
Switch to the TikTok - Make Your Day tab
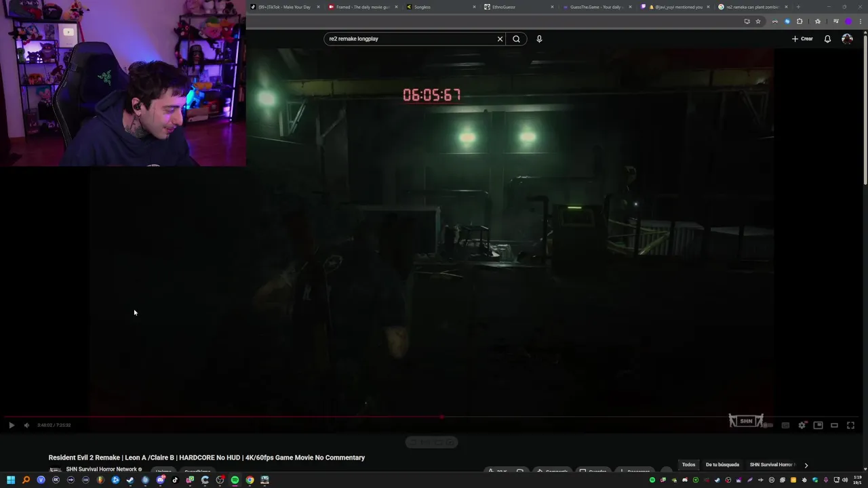[285, 7]
